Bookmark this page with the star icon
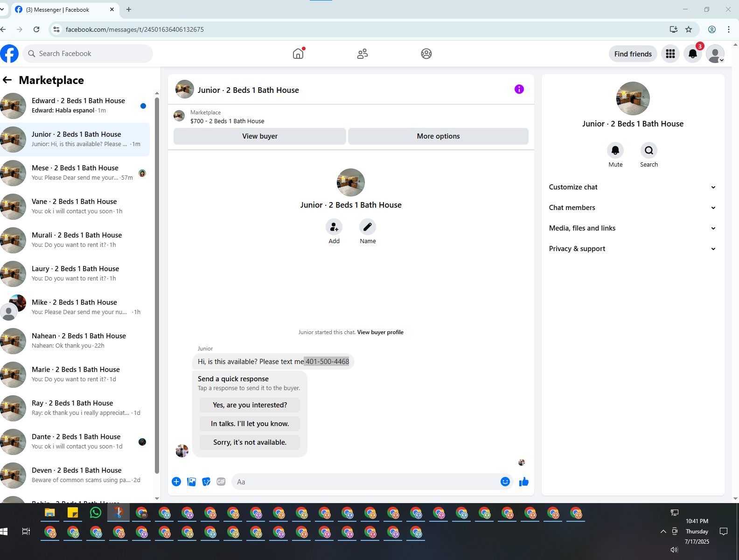 pos(689,29)
